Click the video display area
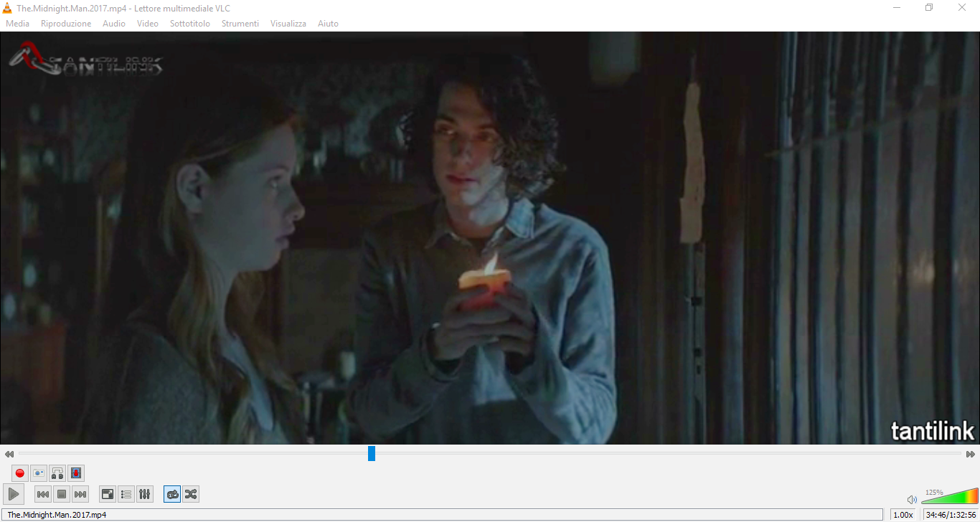Viewport: 980px width, 522px height. (x=490, y=238)
